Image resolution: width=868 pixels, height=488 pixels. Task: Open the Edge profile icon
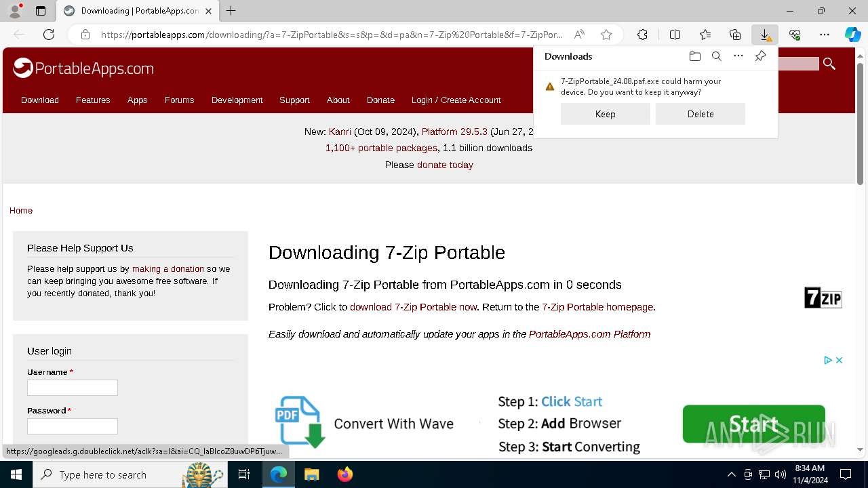15,11
